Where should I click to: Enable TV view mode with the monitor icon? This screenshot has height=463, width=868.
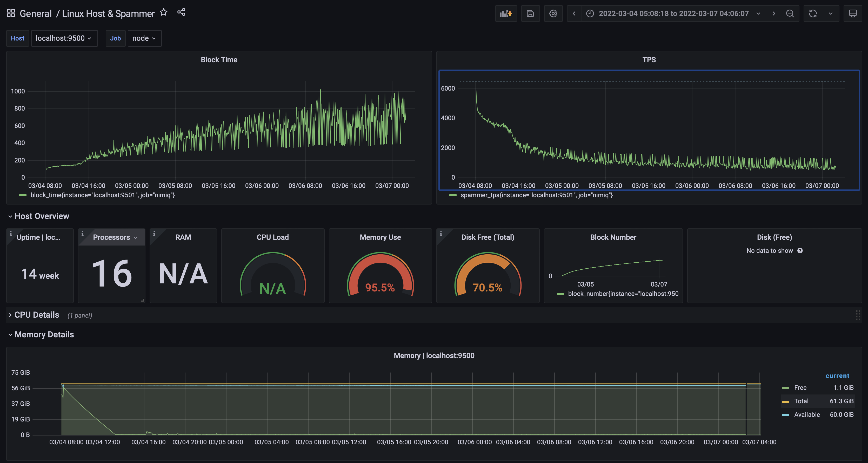click(853, 13)
